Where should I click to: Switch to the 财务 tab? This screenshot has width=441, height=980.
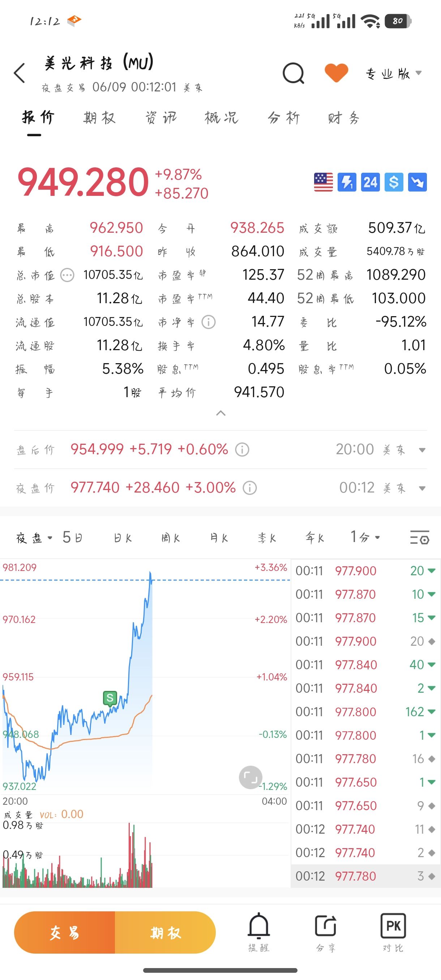tap(344, 118)
